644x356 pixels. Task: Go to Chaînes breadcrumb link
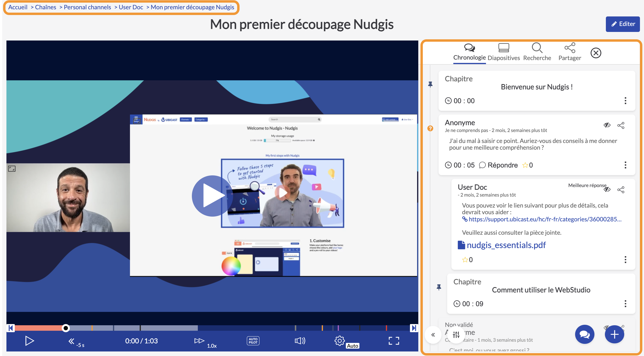[46, 7]
